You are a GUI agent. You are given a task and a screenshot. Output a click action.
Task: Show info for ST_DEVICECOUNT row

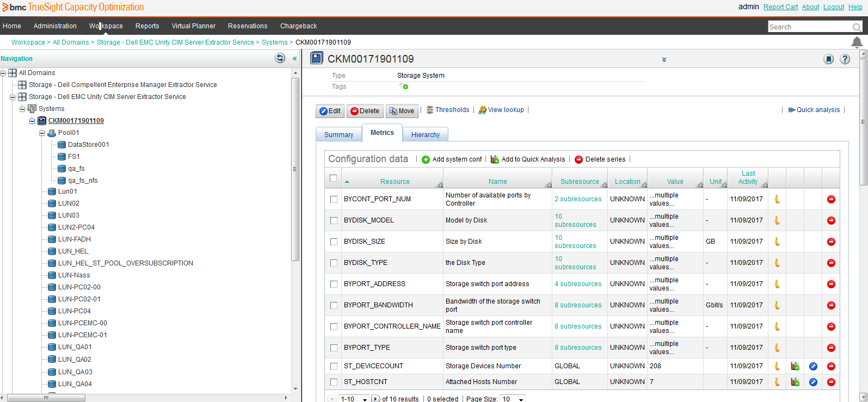777,366
